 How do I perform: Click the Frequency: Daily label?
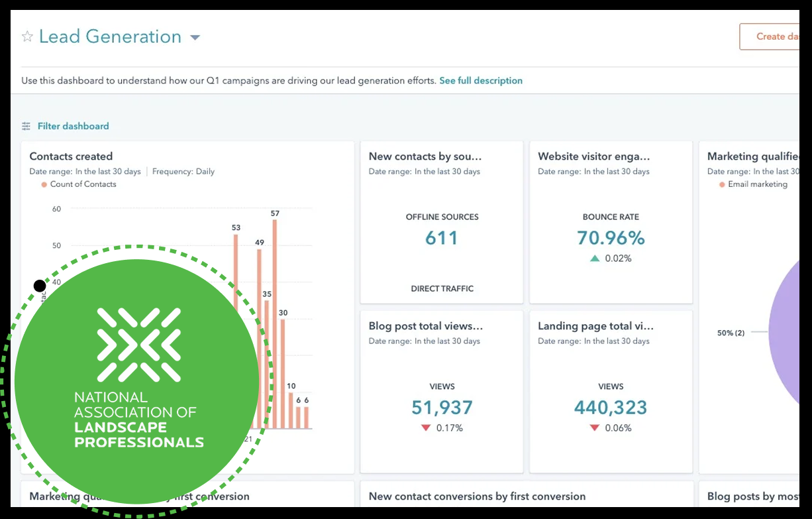tap(183, 171)
